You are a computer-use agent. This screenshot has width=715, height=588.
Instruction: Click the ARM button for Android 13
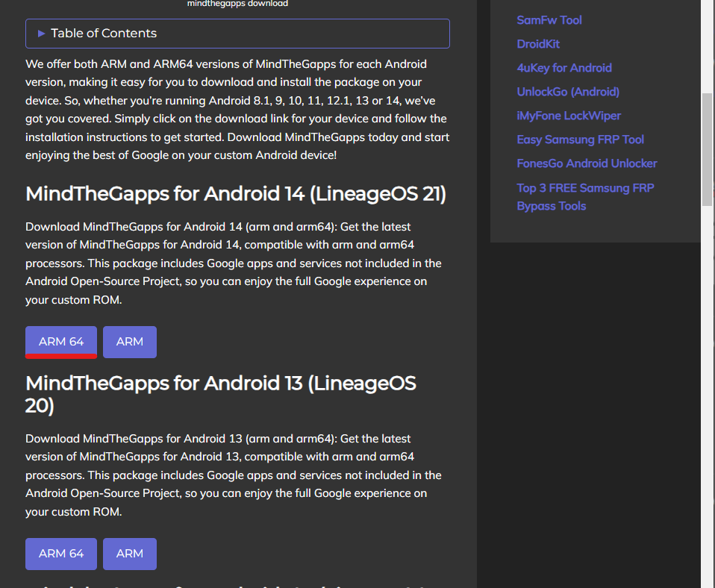click(x=130, y=554)
